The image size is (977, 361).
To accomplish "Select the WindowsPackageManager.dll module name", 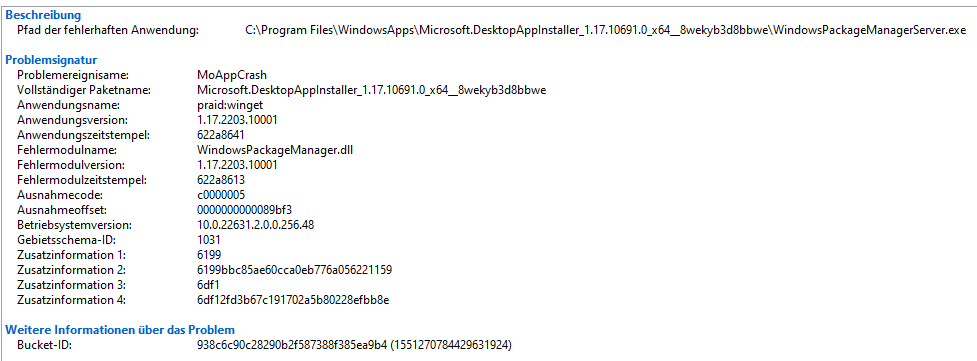I will tap(275, 150).
